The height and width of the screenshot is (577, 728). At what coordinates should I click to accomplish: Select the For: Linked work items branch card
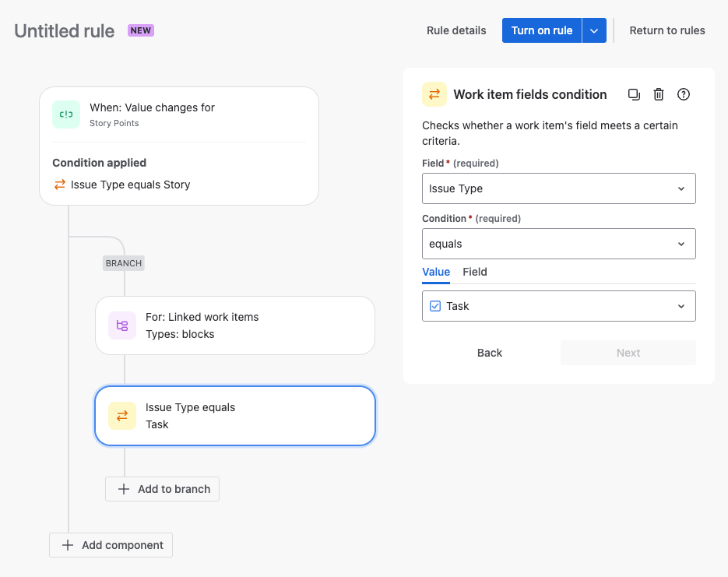coord(235,325)
